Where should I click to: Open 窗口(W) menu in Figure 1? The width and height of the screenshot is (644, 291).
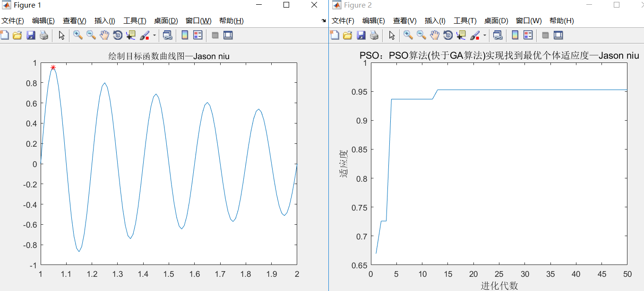[198, 21]
